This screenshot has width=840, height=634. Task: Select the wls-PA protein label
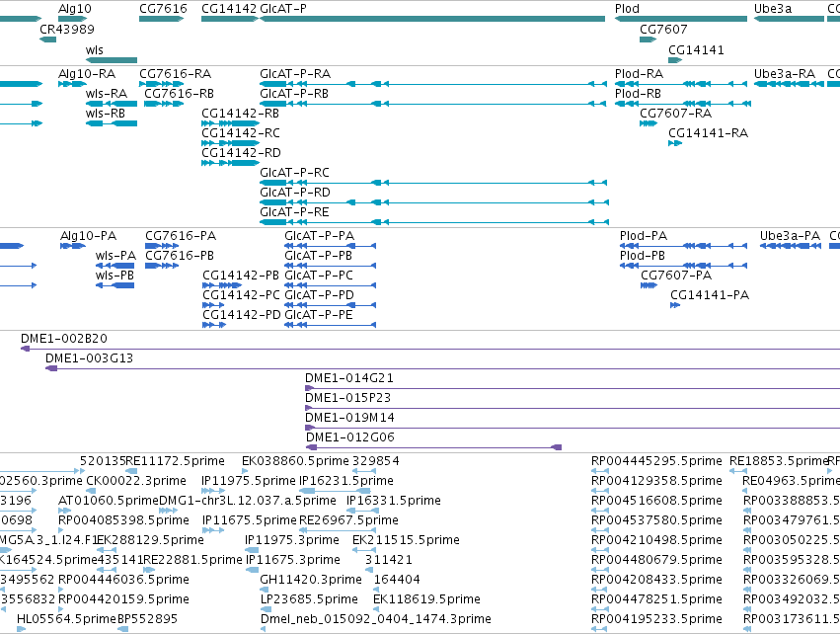click(x=115, y=256)
